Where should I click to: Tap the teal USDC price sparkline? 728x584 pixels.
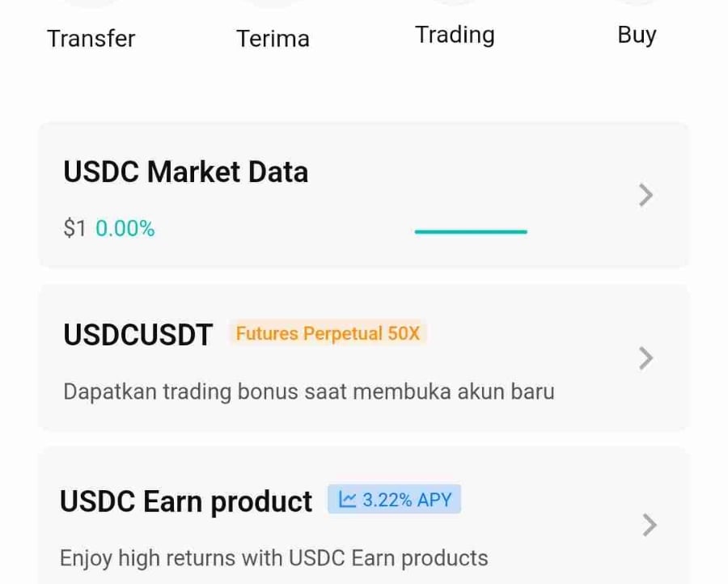click(x=470, y=231)
